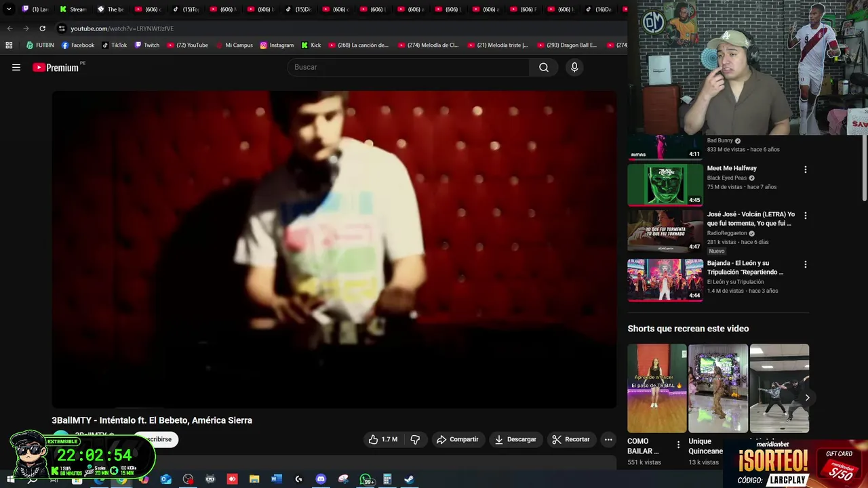Open Calculator from the taskbar

[387, 479]
